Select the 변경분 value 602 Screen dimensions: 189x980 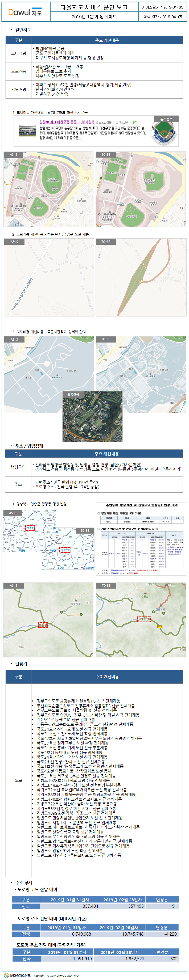(174, 959)
